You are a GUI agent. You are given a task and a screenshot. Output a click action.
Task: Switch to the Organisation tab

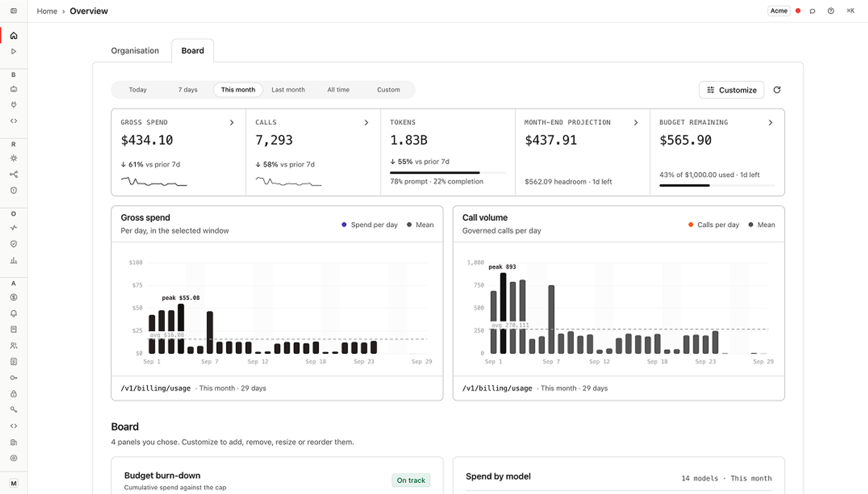tap(135, 51)
